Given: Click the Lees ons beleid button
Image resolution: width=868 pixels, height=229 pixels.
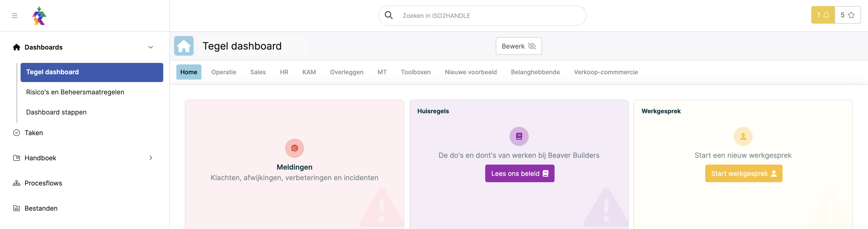Looking at the screenshot, I should coord(520,173).
